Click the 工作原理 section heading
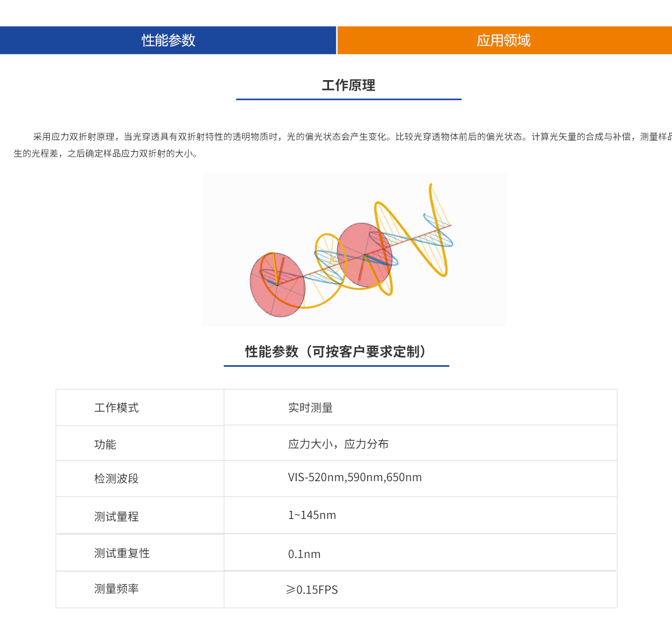This screenshot has height=624, width=672. click(349, 86)
